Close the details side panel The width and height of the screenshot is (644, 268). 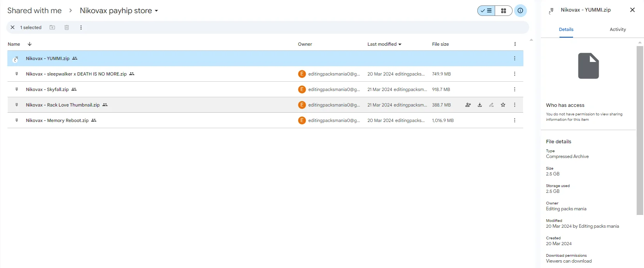(x=632, y=10)
